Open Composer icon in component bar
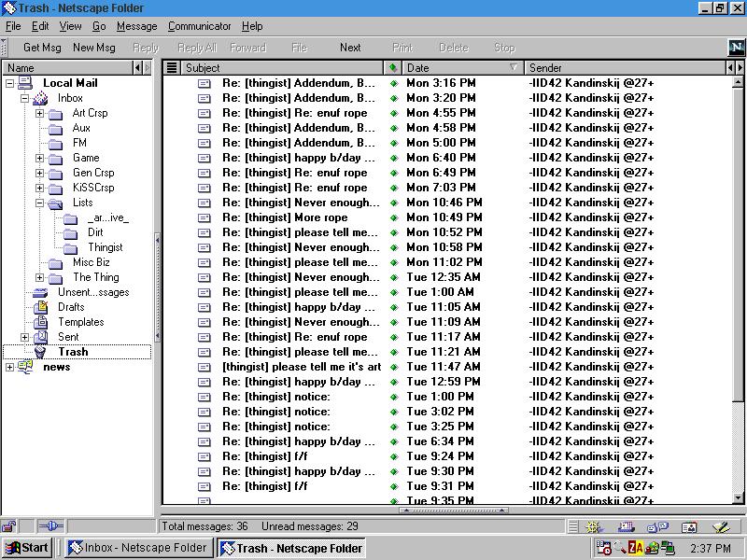 click(x=721, y=526)
